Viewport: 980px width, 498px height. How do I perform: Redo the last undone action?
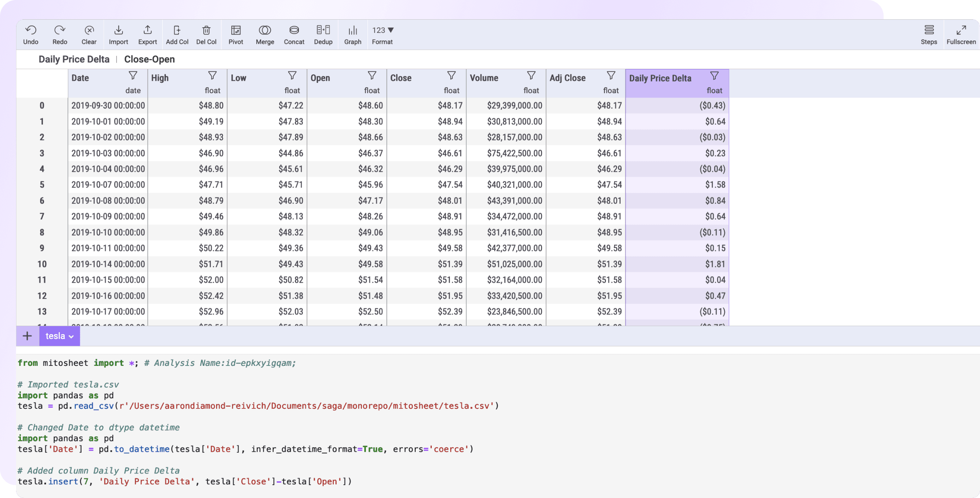pos(59,34)
